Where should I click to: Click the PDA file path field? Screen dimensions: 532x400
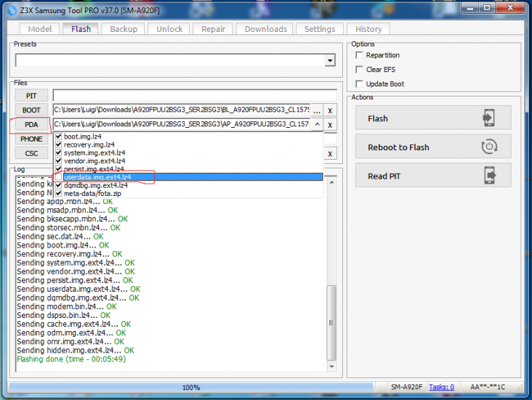tap(182, 124)
